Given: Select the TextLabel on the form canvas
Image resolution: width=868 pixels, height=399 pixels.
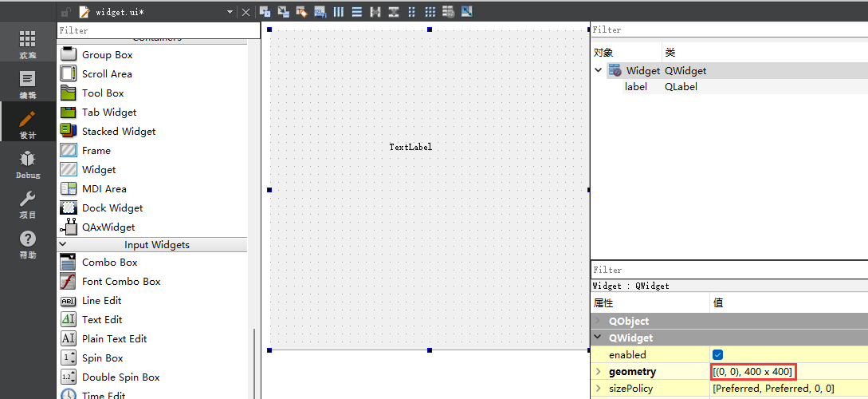Looking at the screenshot, I should point(410,147).
